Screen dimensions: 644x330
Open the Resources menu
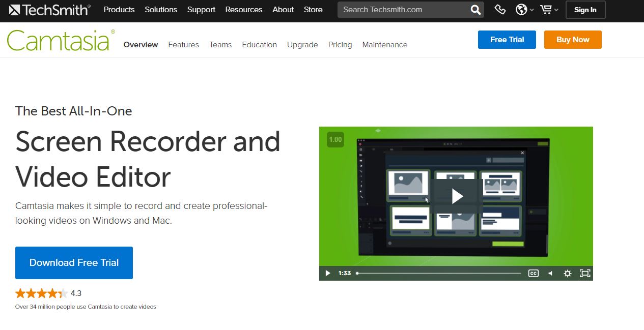[244, 10]
